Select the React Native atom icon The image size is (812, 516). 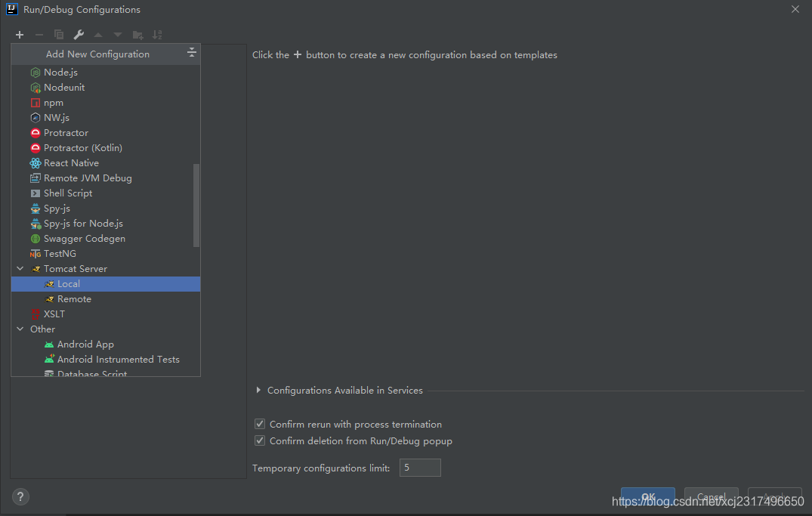pyautogui.click(x=36, y=163)
